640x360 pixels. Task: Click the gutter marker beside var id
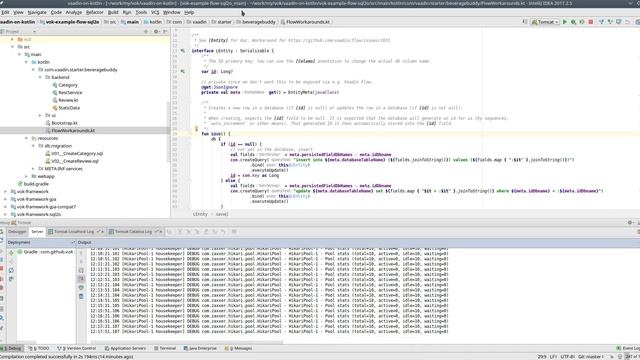pyautogui.click(x=182, y=71)
